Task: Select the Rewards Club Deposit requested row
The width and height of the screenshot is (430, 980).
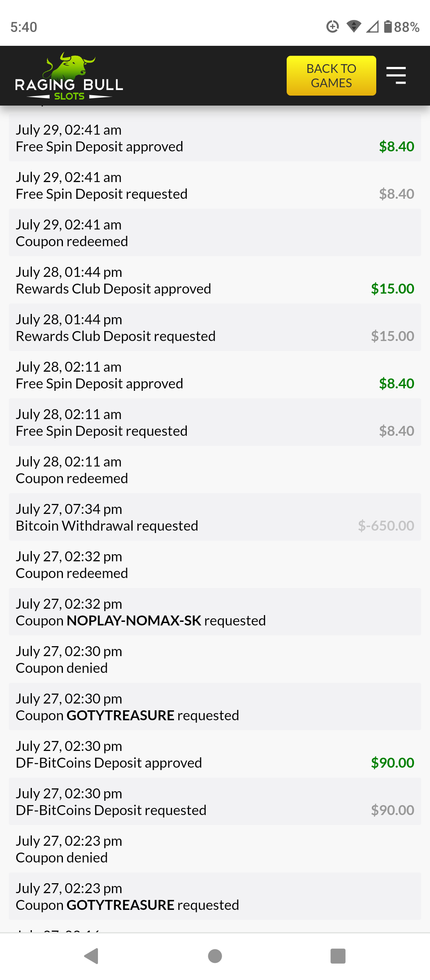Action: coord(215,327)
